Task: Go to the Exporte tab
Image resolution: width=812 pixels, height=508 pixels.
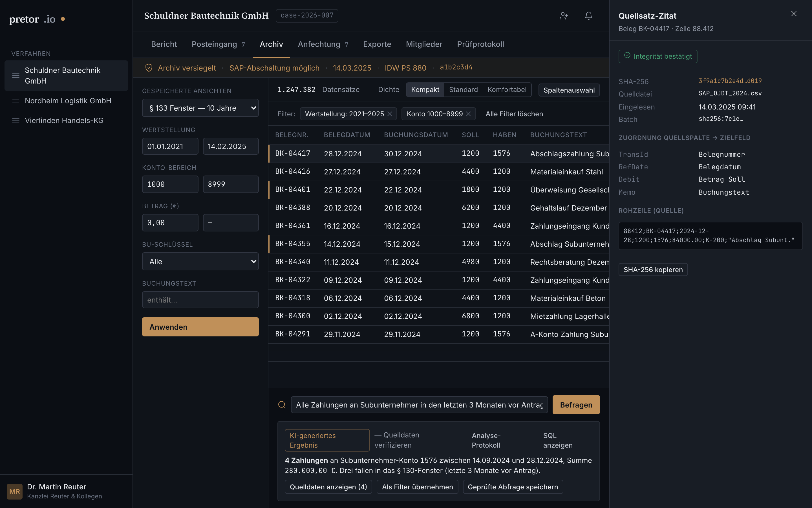Action: pyautogui.click(x=377, y=44)
